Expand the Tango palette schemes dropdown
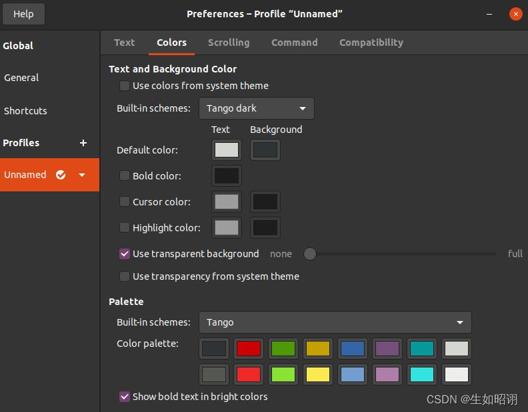The image size is (528, 412). point(335,322)
